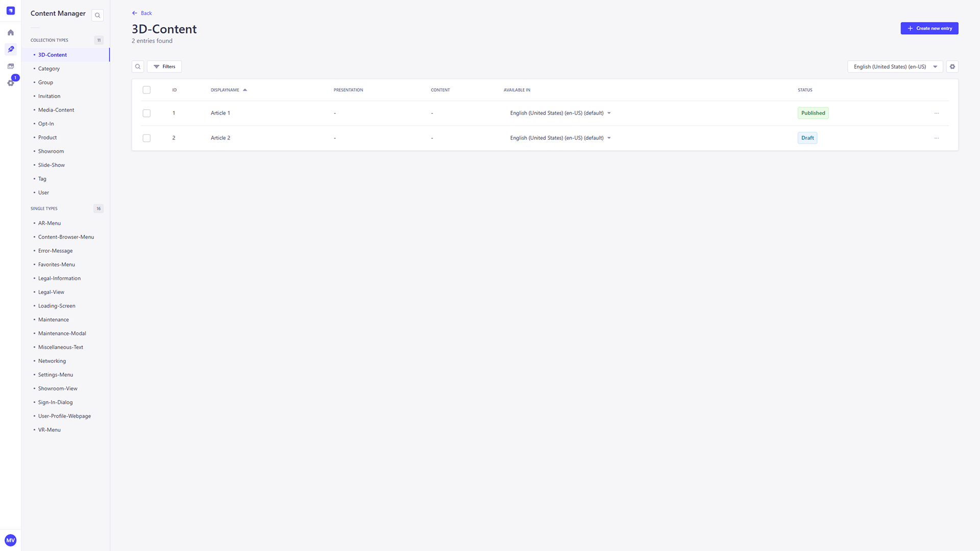The image size is (980, 551).
Task: Open Settings gear with notification badge
Action: click(10, 83)
